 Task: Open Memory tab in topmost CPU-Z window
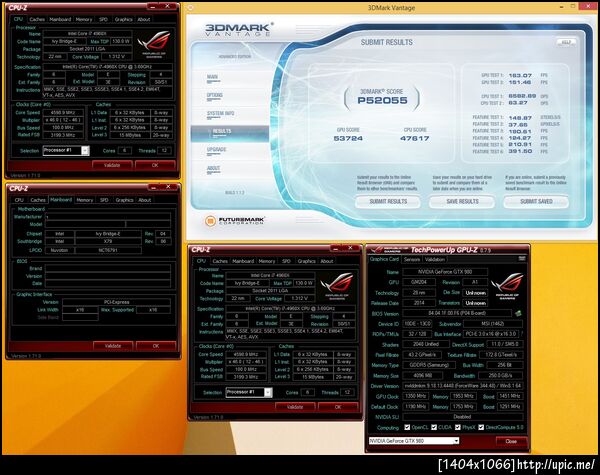pyautogui.click(x=84, y=19)
